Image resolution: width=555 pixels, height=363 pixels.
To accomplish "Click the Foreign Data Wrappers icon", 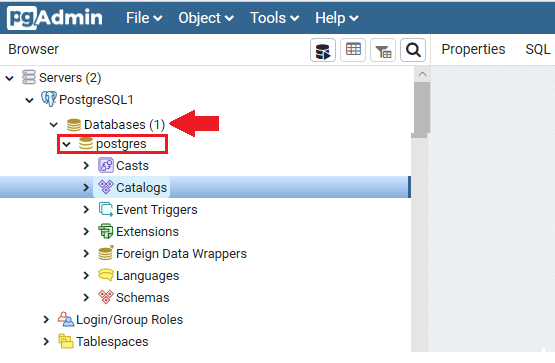I will coord(105,253).
